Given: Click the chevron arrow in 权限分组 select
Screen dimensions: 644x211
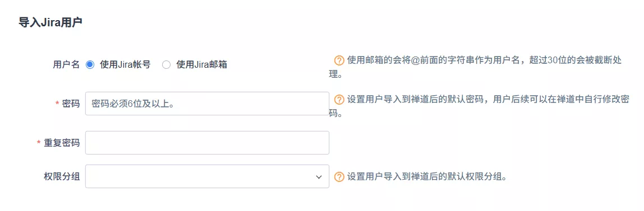Looking at the screenshot, I should (x=319, y=177).
